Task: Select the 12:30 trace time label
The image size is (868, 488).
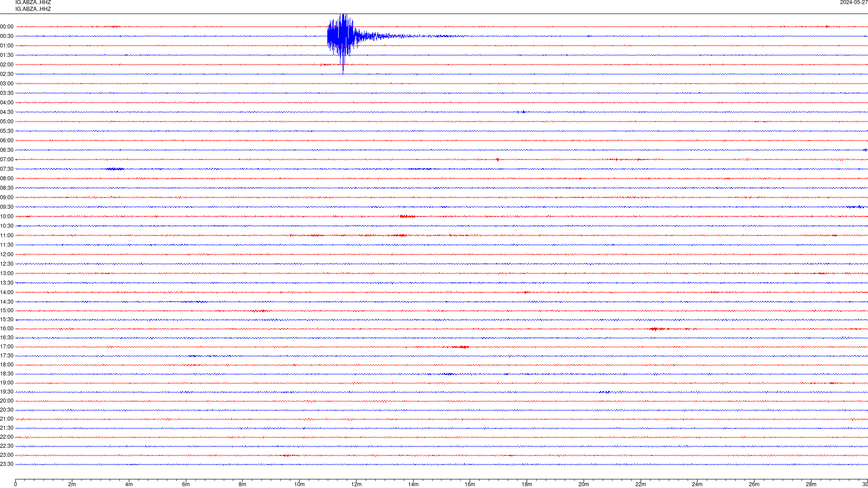Action: point(7,264)
